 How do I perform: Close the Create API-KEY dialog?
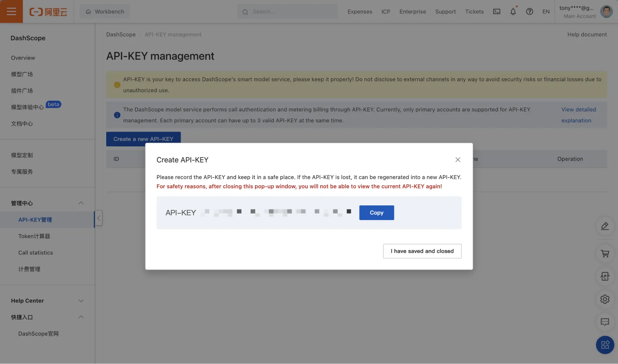tap(458, 160)
